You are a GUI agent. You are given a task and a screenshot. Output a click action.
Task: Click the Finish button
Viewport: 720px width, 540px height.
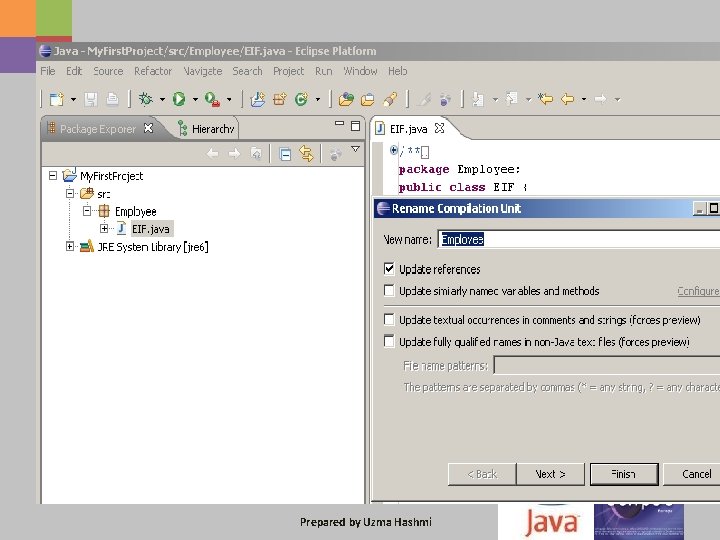pyautogui.click(x=624, y=474)
